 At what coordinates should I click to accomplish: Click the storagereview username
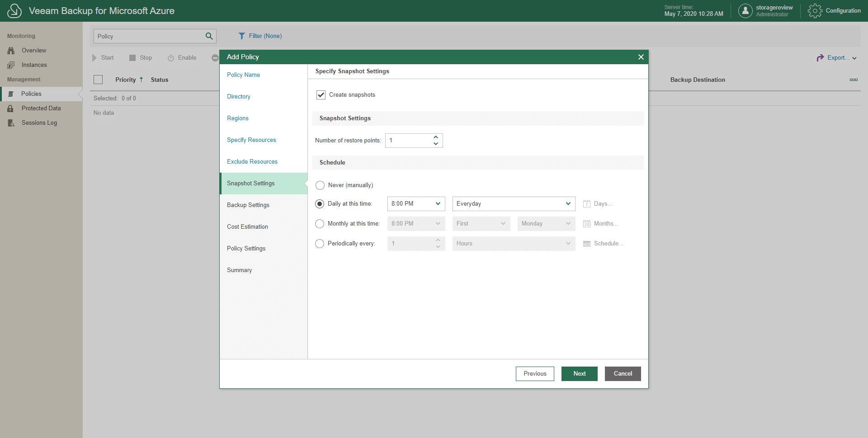[x=774, y=8]
